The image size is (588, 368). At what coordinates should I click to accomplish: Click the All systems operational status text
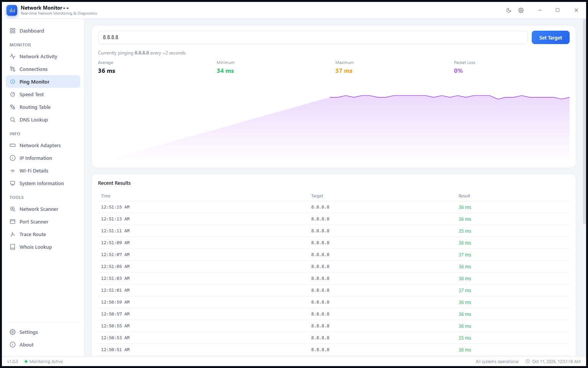(x=497, y=361)
